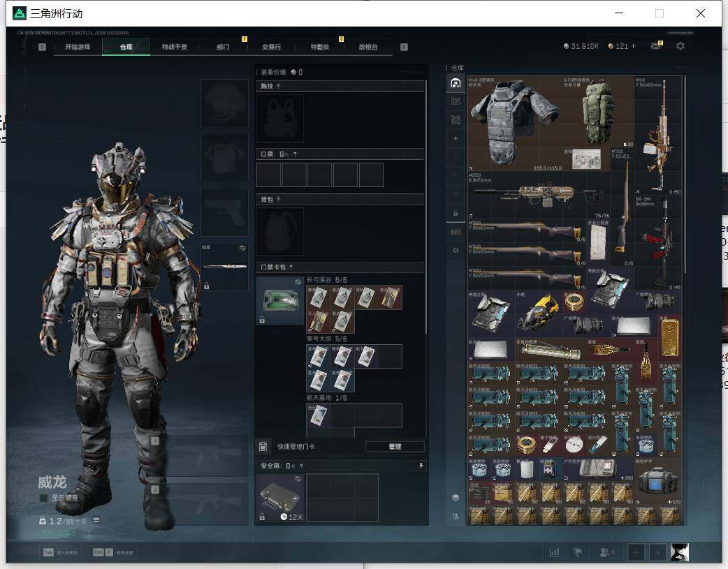Click the safe box case thumbnail
Image resolution: width=728 pixels, height=569 pixels.
(x=279, y=498)
